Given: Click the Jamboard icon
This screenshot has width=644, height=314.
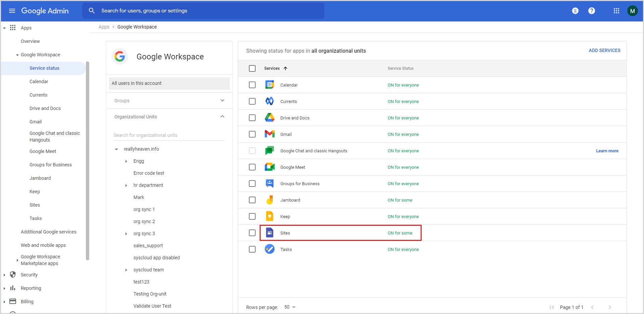Looking at the screenshot, I should (x=270, y=200).
